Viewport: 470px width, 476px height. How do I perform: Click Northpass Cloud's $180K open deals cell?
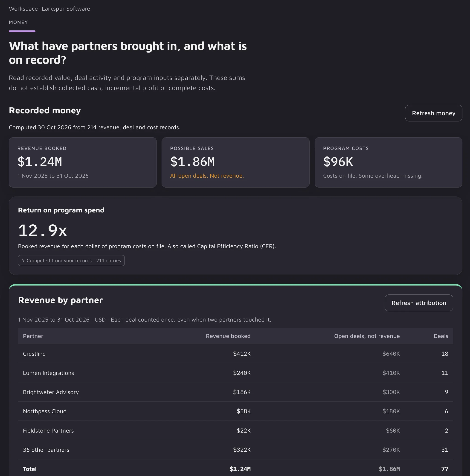point(391,411)
